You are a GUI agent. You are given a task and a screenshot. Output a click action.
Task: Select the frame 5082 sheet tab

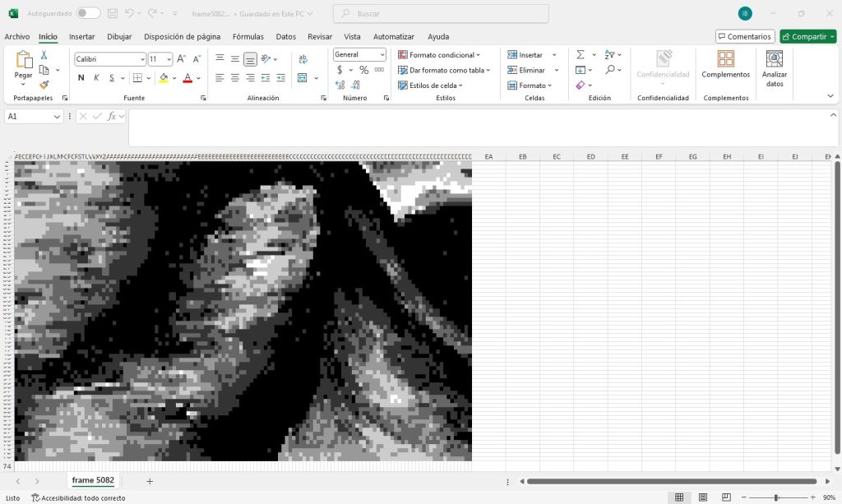tap(93, 480)
